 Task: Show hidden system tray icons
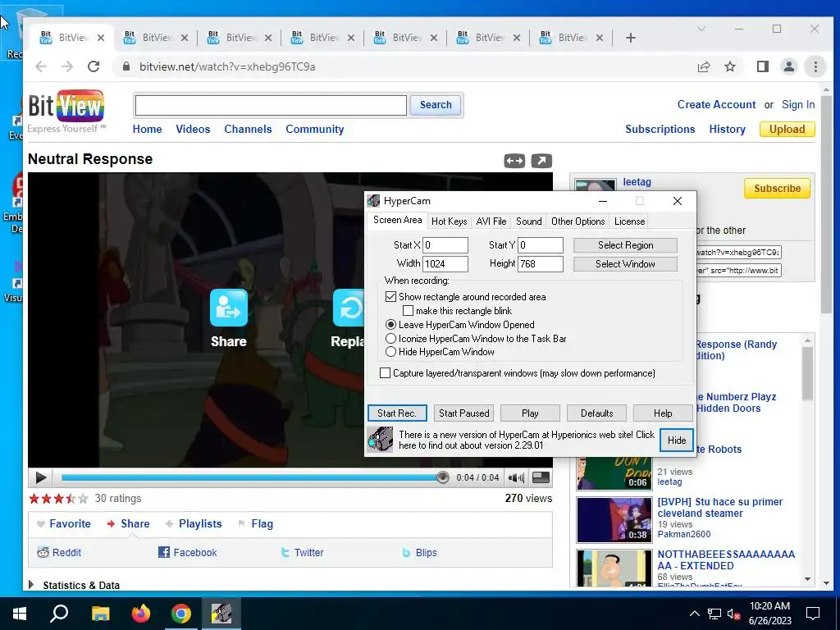click(x=694, y=614)
